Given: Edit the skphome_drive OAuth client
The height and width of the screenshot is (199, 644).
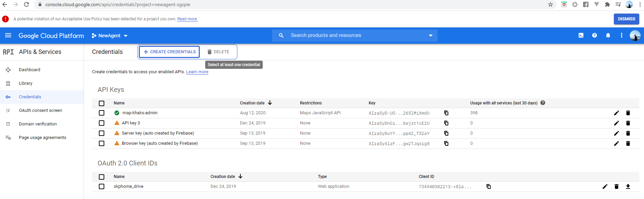Looking at the screenshot, I should point(605,186).
